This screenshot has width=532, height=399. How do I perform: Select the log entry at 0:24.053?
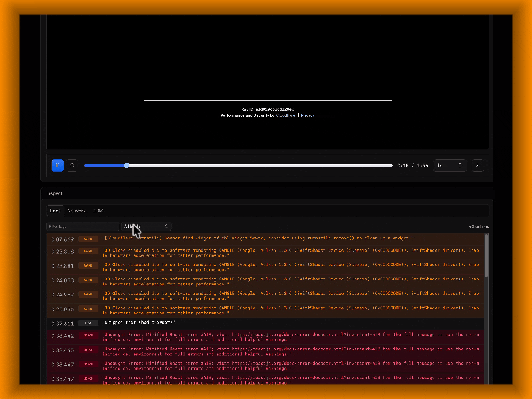click(x=265, y=282)
